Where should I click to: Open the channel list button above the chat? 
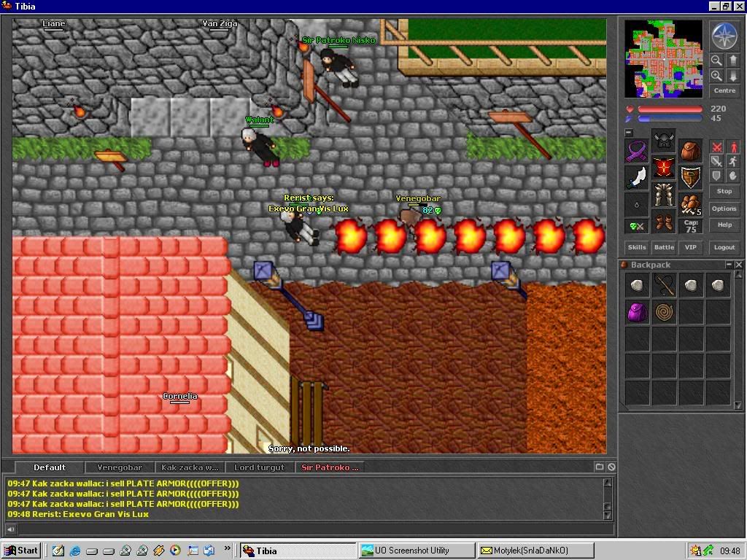(600, 467)
